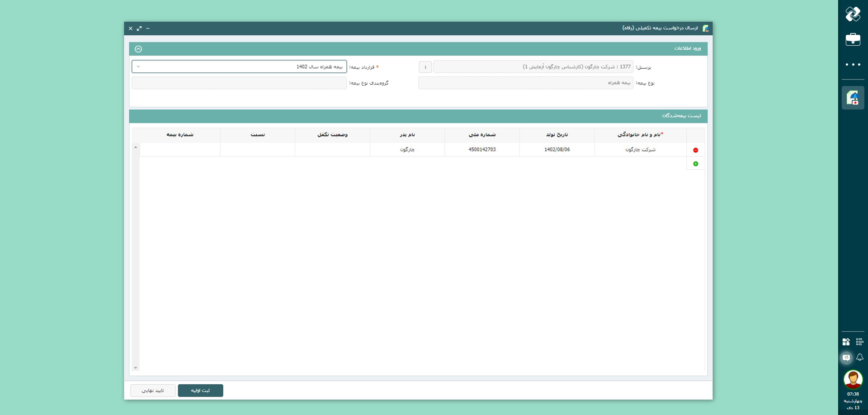This screenshot has width=868, height=415.
Task: Click the insurance type grouping field
Action: pyautogui.click(x=239, y=83)
